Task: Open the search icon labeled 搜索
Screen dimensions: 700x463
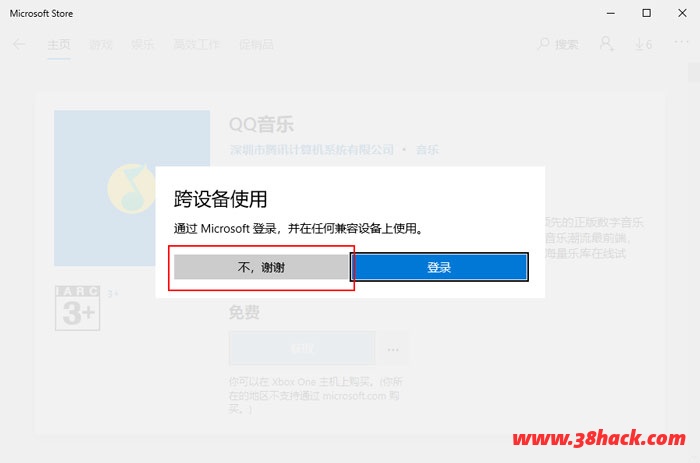Action: coord(558,45)
